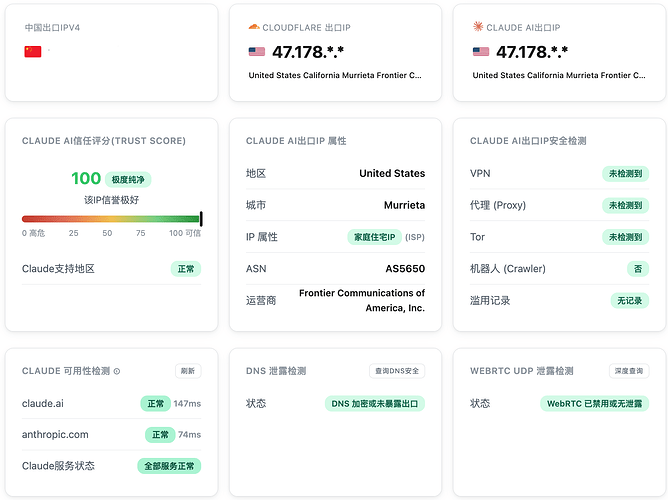The width and height of the screenshot is (668, 500).
Task: Click the China flag icon
Action: tap(33, 52)
